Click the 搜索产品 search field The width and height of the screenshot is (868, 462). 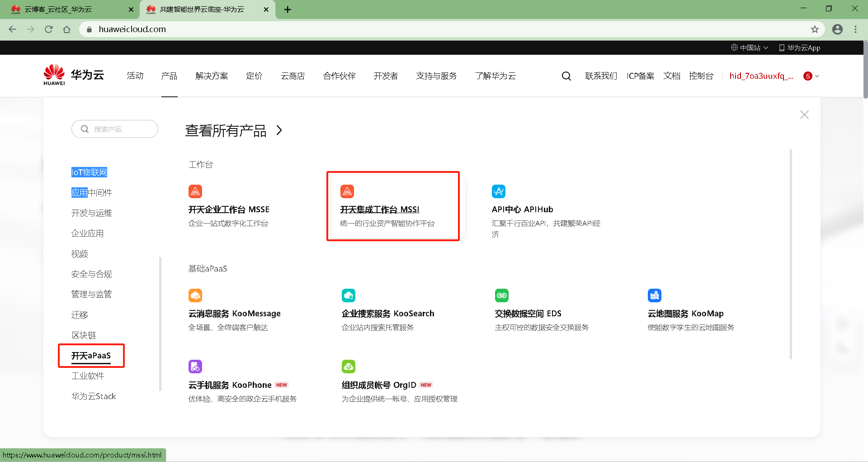[x=115, y=129]
